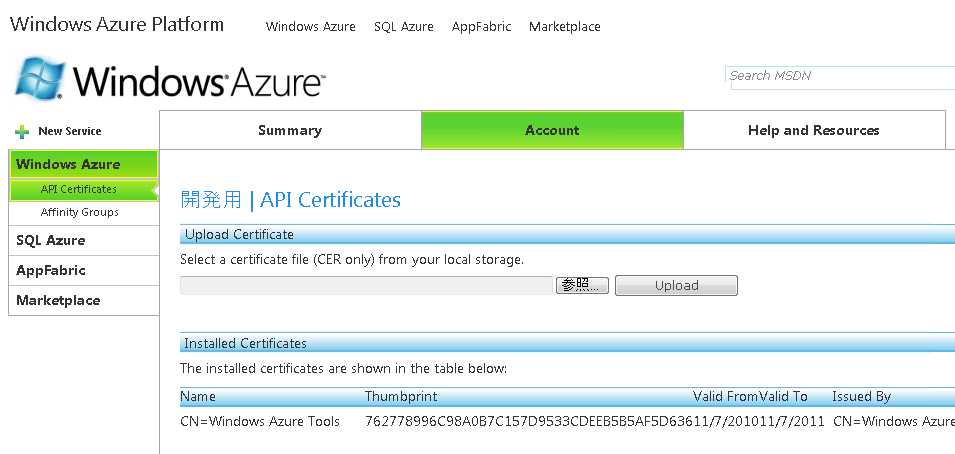
Task: Click the Issued By column header
Action: click(x=861, y=397)
